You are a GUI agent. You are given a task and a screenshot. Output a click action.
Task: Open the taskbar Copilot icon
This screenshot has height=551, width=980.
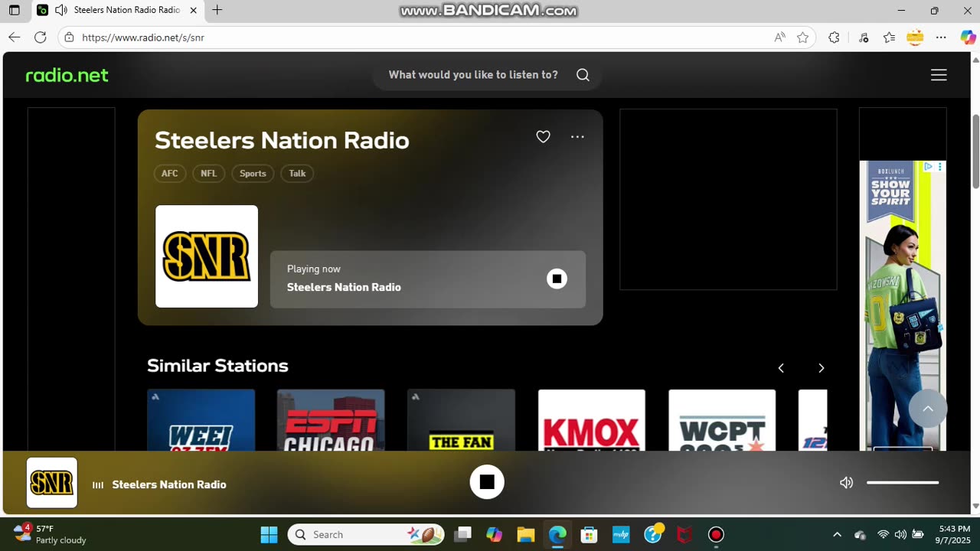point(494,534)
